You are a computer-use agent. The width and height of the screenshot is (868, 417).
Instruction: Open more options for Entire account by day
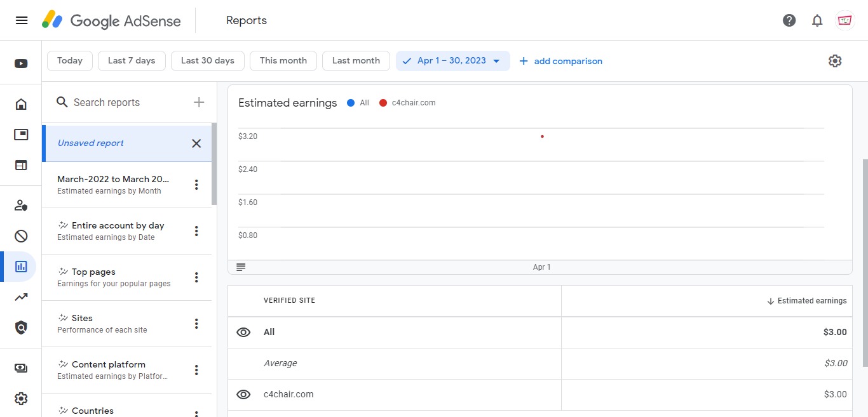pos(196,231)
